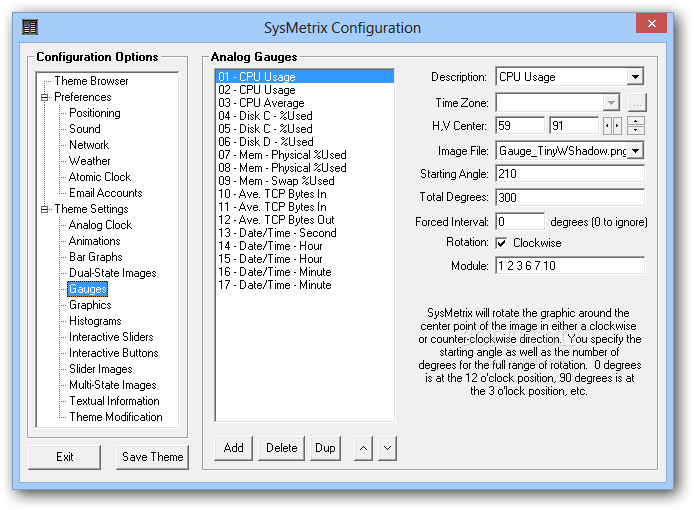Screen dimensions: 694x510
Task: Select Graphics theme setting
Action: pos(90,305)
